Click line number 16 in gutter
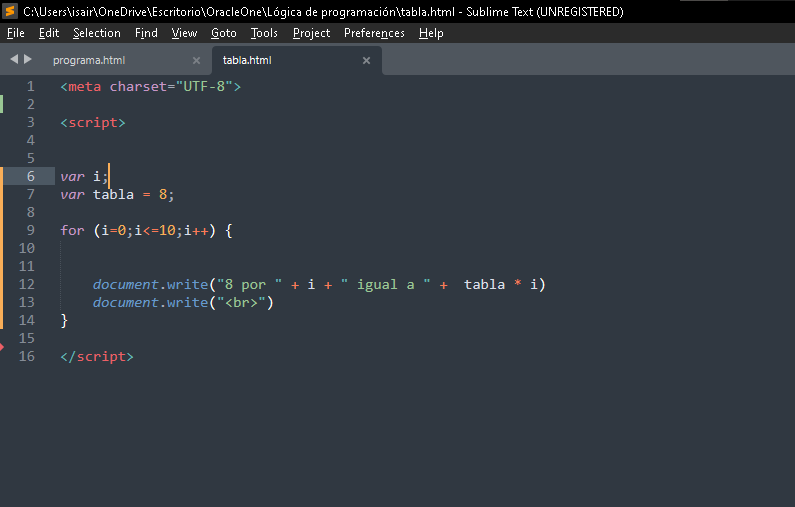 coord(27,356)
